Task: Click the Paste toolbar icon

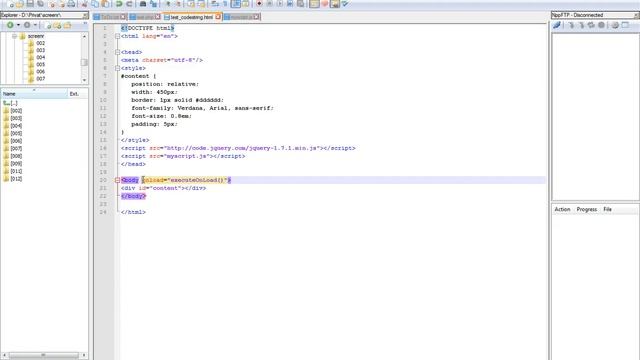Action: click(105, 4)
